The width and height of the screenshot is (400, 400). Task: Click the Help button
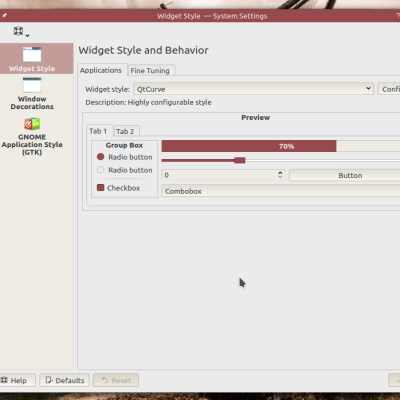click(x=17, y=380)
